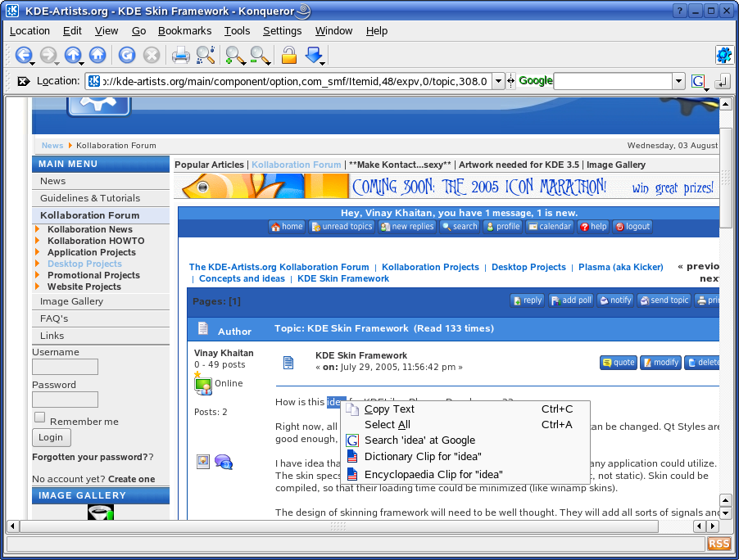Screen dimensions: 739x560
Task: Open the Bookmarks menu
Action: point(185,31)
